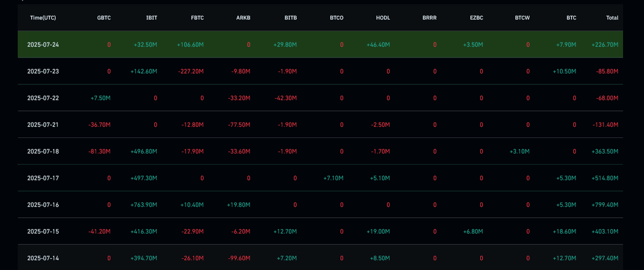Click the +46.40M HODL value
644x270 pixels.
point(378,45)
